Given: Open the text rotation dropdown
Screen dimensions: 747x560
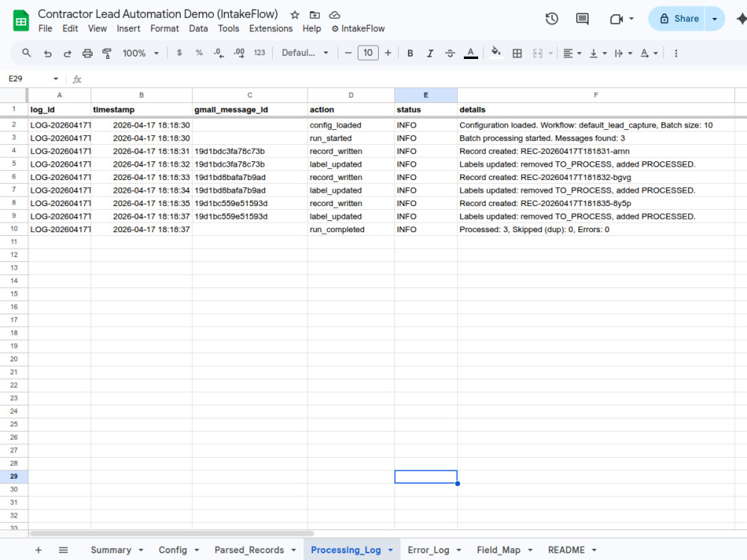Looking at the screenshot, I should click(x=649, y=53).
